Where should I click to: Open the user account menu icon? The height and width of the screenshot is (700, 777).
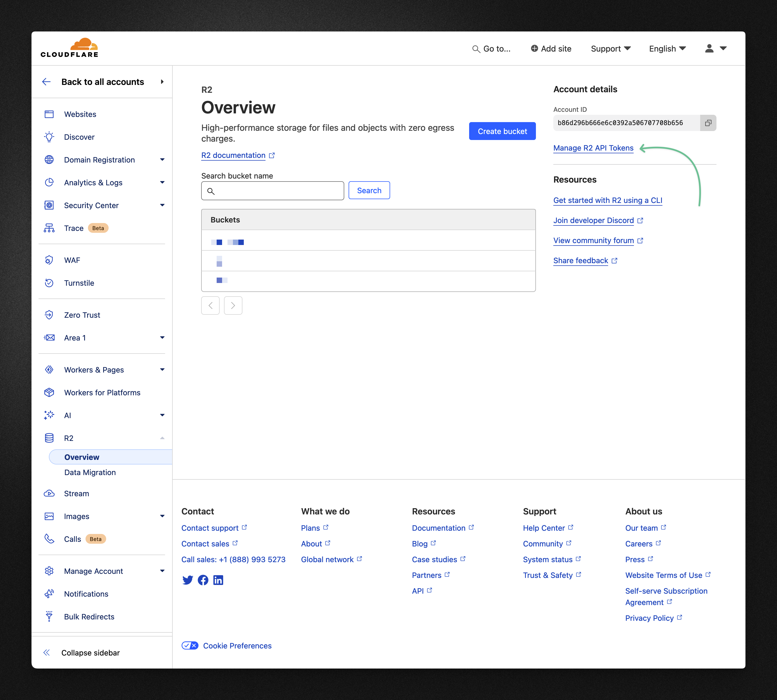(x=709, y=49)
